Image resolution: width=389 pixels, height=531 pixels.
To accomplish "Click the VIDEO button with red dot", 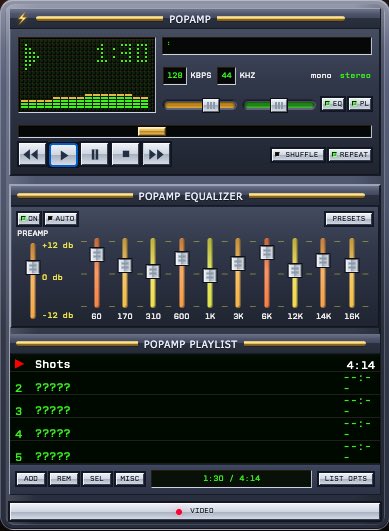I will pyautogui.click(x=195, y=511).
